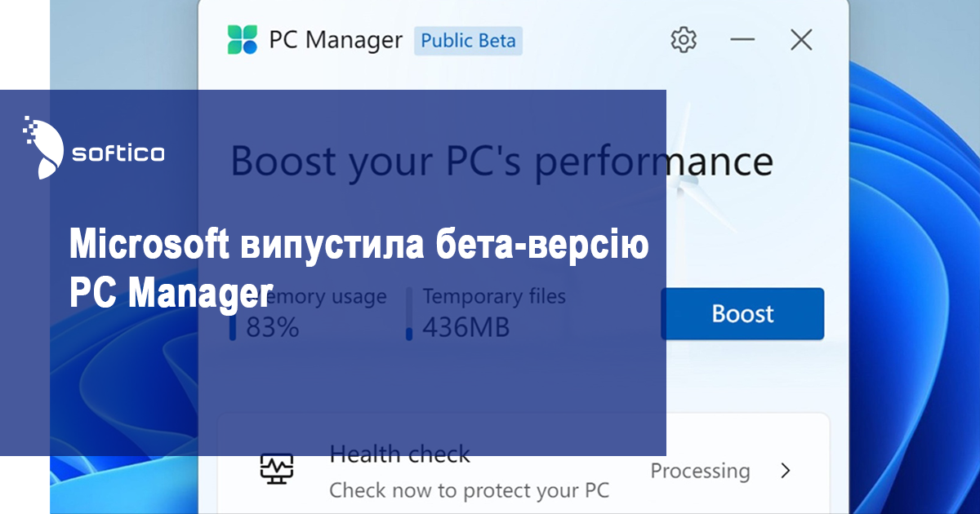Minimize the PC Manager window
The image size is (980, 514).
click(742, 39)
